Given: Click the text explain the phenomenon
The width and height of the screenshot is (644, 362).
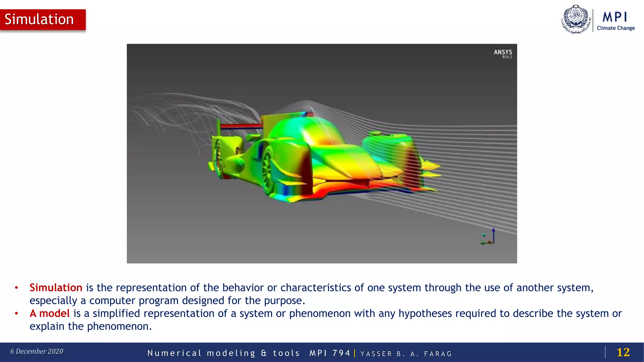Looking at the screenshot, I should tap(91, 326).
